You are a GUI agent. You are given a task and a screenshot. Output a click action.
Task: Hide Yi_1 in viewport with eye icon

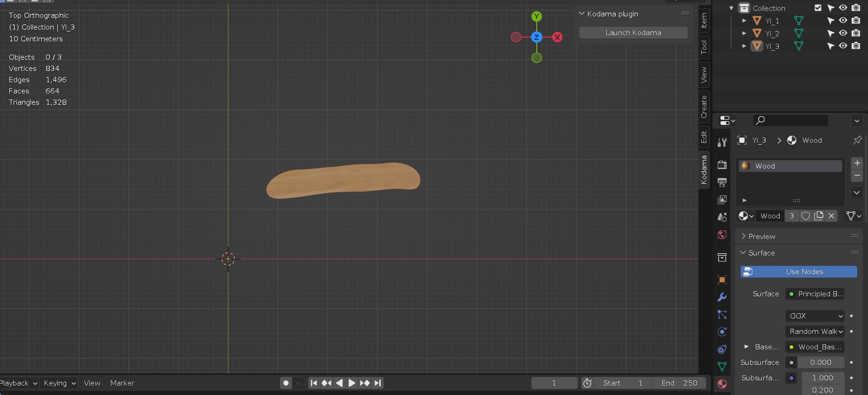tap(843, 20)
